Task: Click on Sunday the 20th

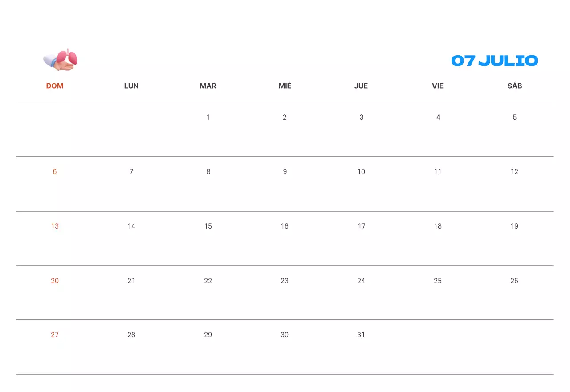Action: pos(55,281)
